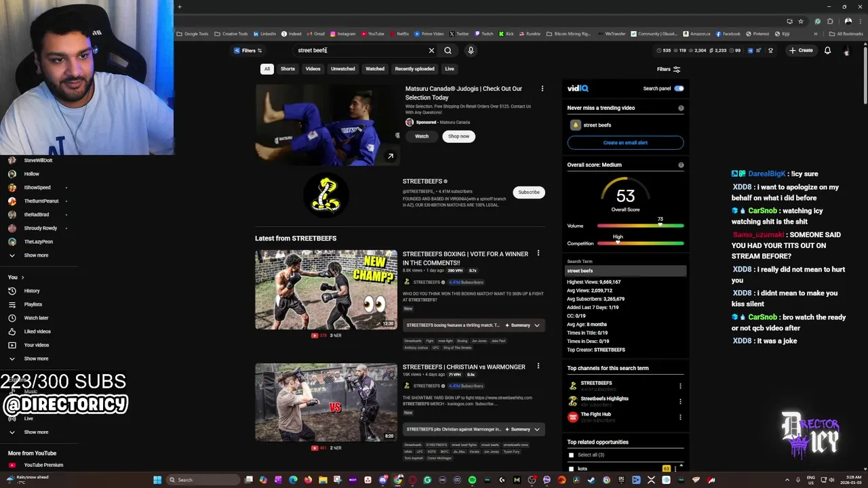
Task: Toggle the vidIQ Search panel switch
Action: (679, 88)
